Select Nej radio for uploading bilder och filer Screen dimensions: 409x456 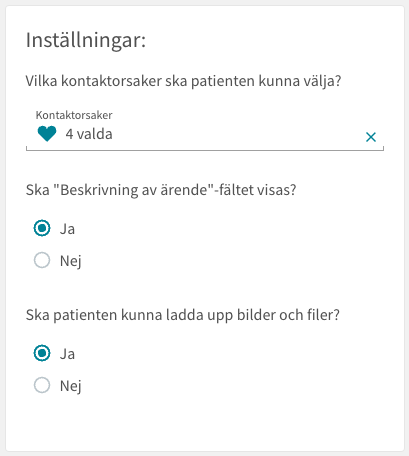pos(42,385)
